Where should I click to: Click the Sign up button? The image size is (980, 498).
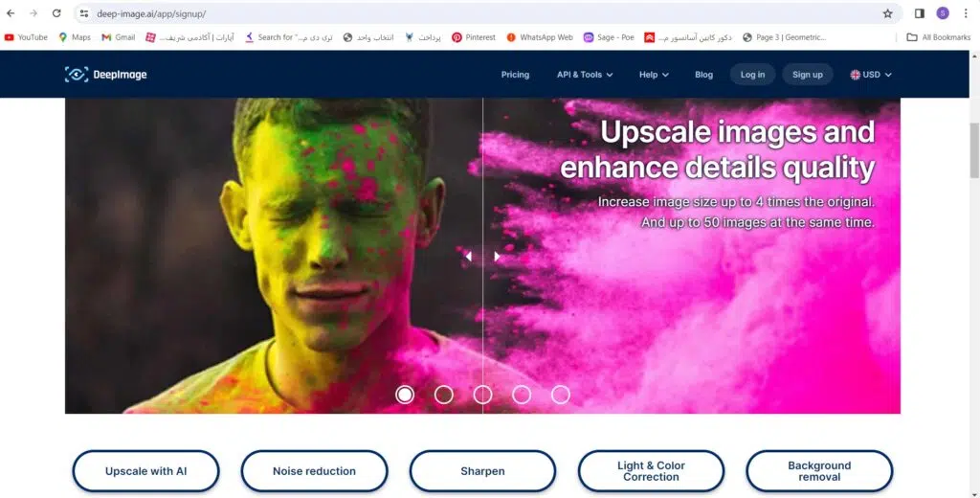(808, 75)
